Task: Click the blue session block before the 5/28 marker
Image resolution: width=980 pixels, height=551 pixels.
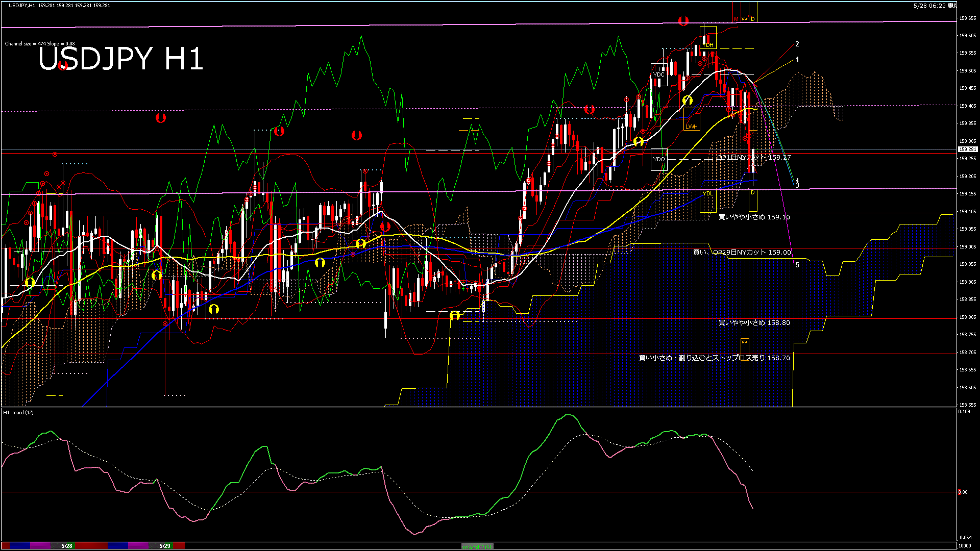Action: 20,546
